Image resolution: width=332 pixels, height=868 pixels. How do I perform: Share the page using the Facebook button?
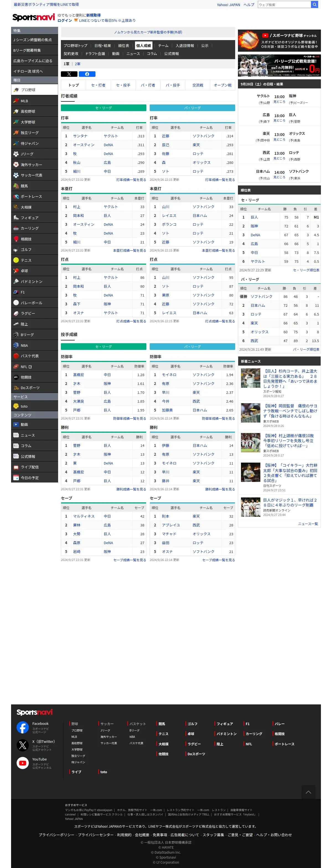[87, 74]
